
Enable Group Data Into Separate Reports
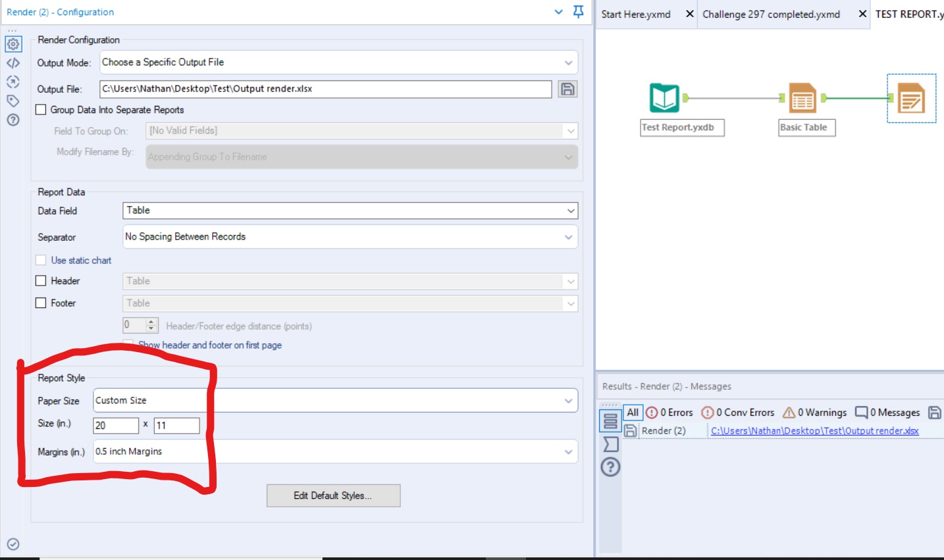(39, 110)
